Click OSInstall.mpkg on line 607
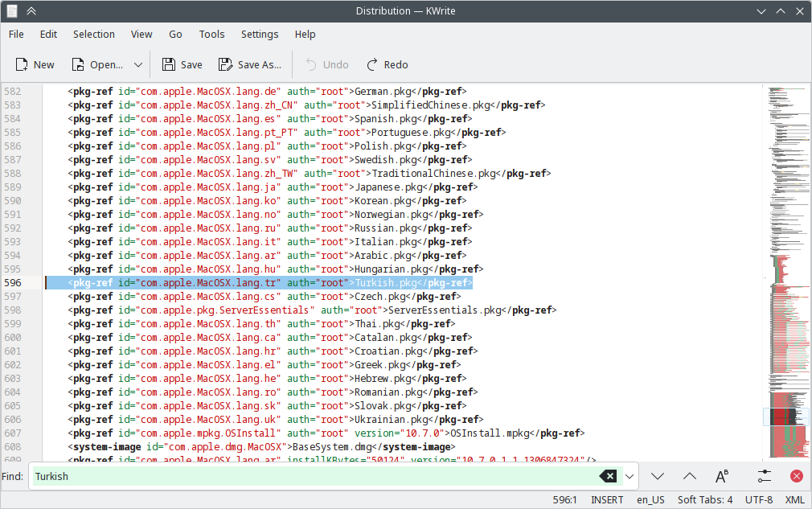This screenshot has width=812, height=509. (x=490, y=433)
